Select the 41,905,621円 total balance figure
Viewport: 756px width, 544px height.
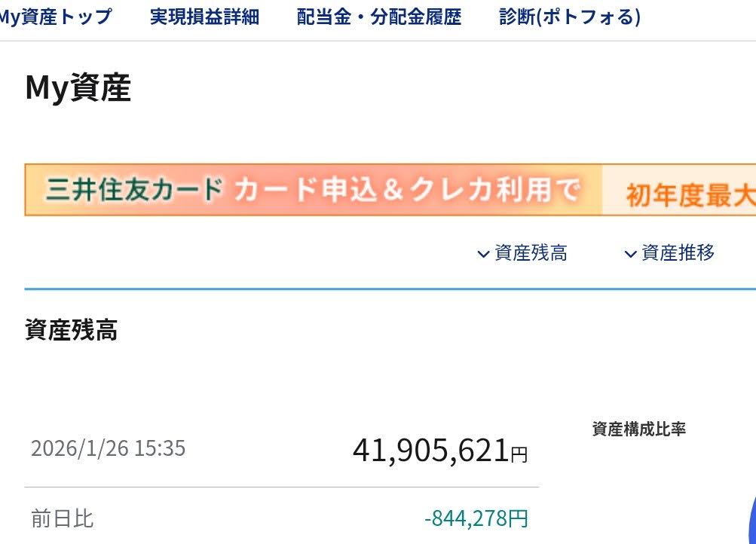(439, 451)
